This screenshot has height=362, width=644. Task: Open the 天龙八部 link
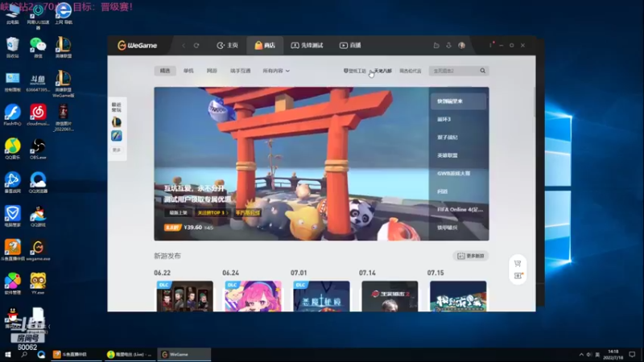click(x=382, y=71)
